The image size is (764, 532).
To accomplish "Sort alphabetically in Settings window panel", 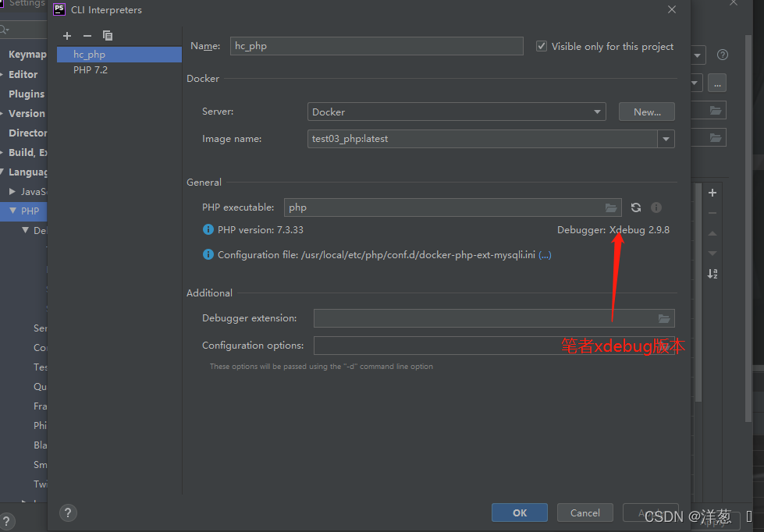I will click(712, 274).
